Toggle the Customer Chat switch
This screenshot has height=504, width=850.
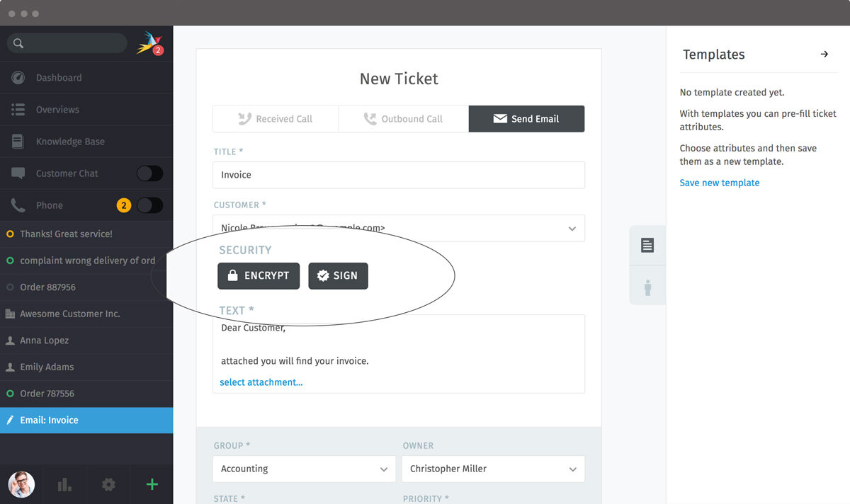pos(149,173)
